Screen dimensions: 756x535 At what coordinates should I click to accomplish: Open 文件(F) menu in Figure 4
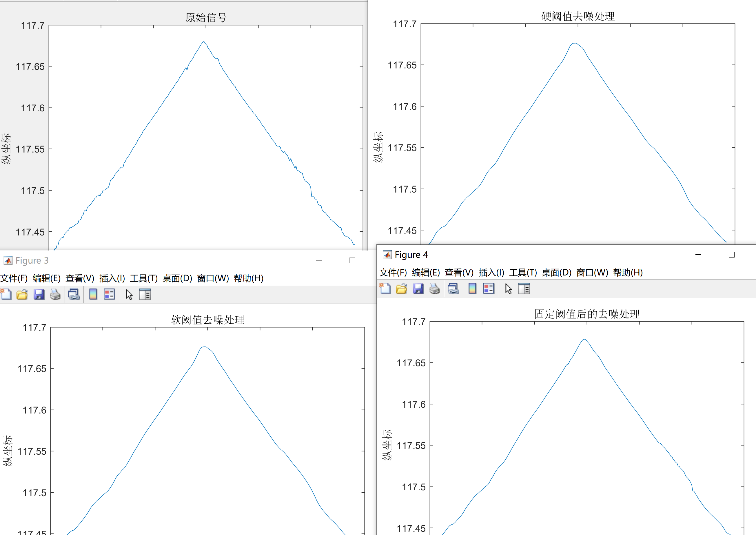click(x=393, y=273)
